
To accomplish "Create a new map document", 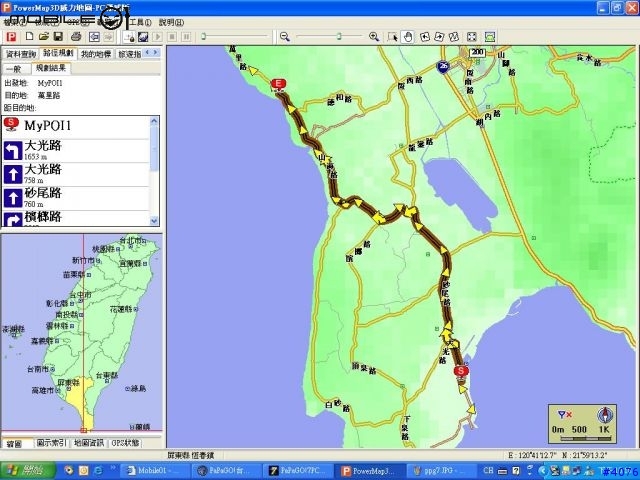I will point(29,36).
